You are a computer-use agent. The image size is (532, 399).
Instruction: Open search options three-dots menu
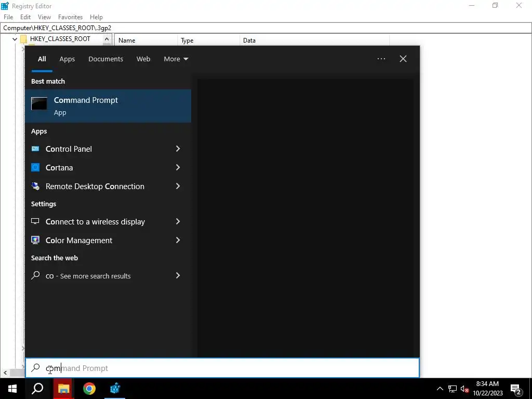pos(381,59)
